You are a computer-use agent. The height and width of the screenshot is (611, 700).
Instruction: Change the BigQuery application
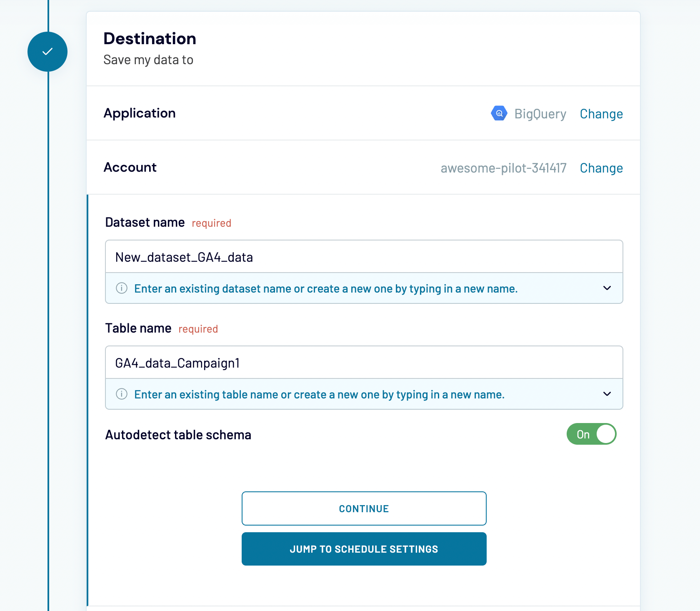[601, 113]
